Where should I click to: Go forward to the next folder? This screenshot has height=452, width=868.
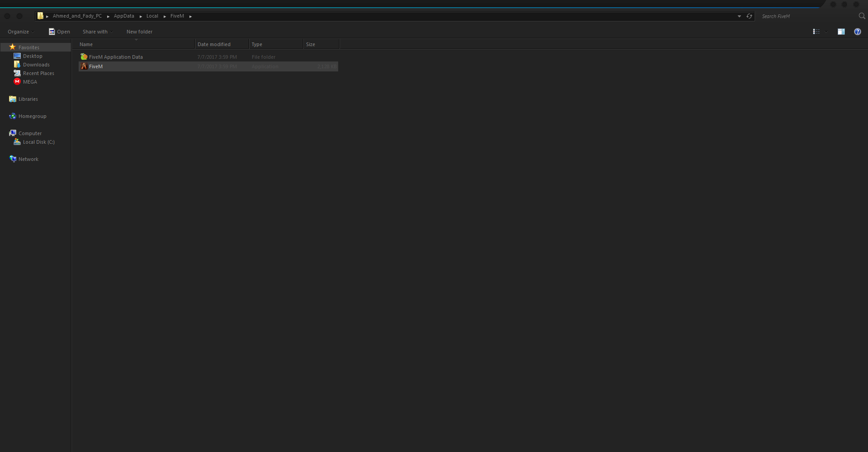coord(19,16)
